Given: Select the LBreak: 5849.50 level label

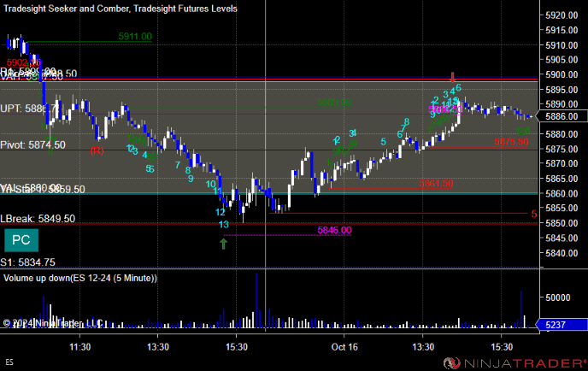Looking at the screenshot, I should tap(38, 219).
